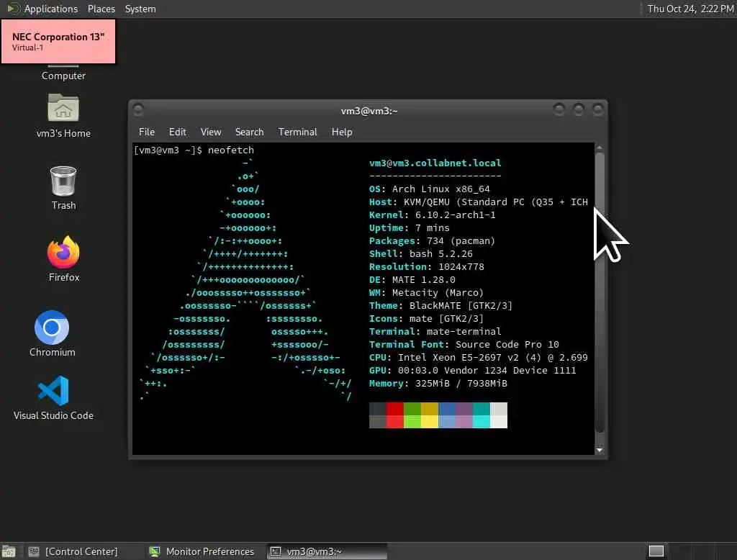Select the Visual Studio Code desktop icon

[53, 391]
